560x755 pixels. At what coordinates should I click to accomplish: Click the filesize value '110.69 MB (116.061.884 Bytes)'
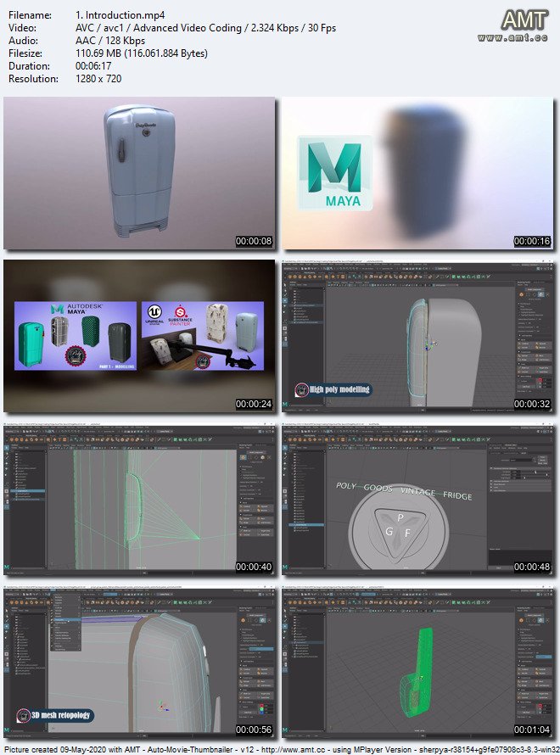(142, 53)
